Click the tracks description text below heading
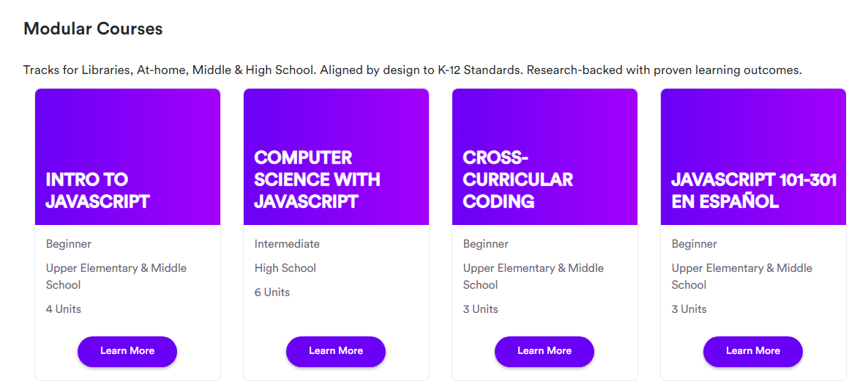The height and width of the screenshot is (384, 868). (413, 70)
